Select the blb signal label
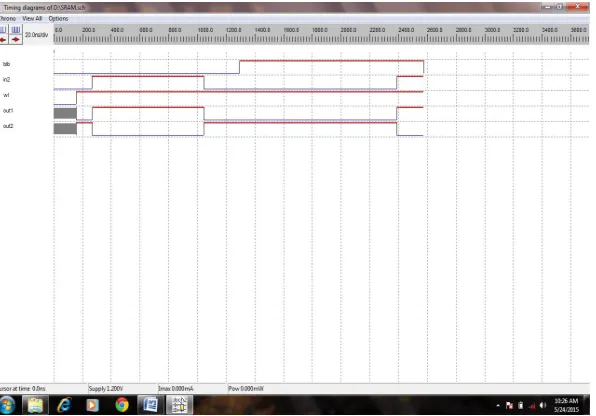The height and width of the screenshot is (416, 596). [6, 64]
